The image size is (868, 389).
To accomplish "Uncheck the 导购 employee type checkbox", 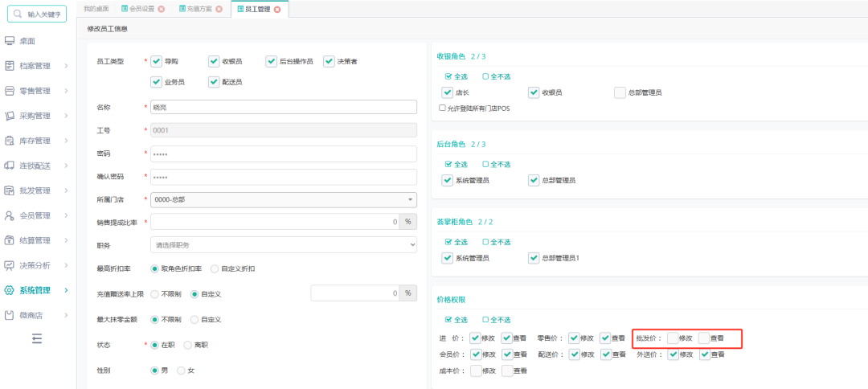I will pos(156,61).
